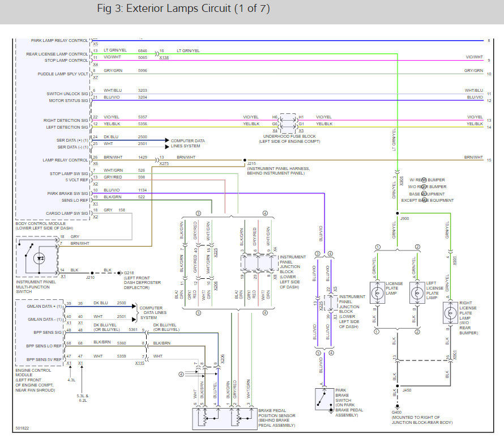Click the arrowhead pointing to COMPUTER DATA of the BCM
504x446 pixels.
[x=167, y=140]
